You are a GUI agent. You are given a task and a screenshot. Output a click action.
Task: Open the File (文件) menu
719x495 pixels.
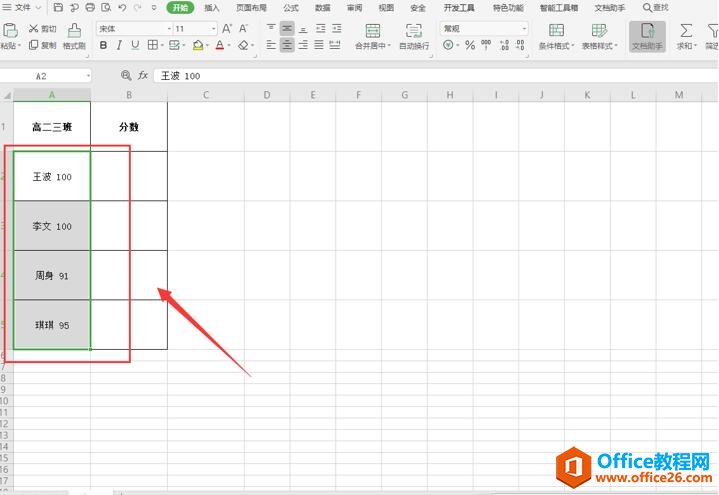pyautogui.click(x=22, y=7)
